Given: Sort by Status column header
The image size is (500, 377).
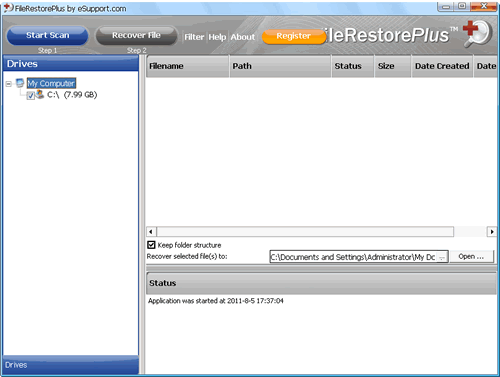Looking at the screenshot, I should (353, 66).
